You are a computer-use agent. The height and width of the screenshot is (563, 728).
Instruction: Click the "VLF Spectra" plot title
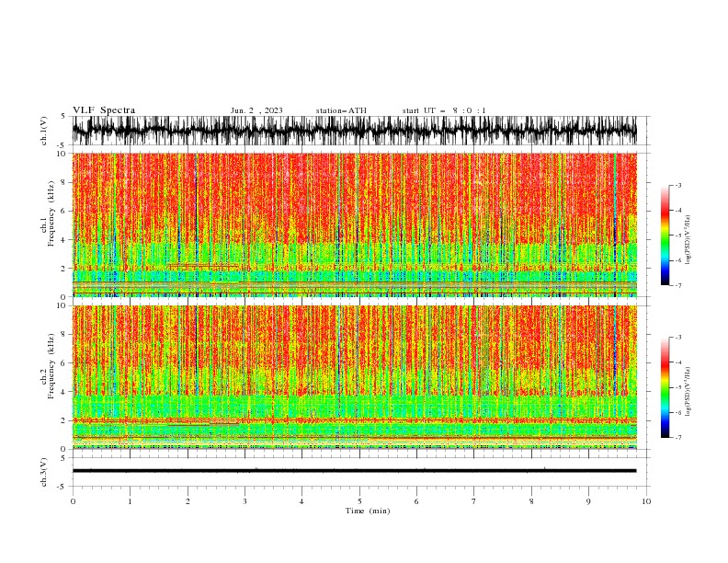104,110
